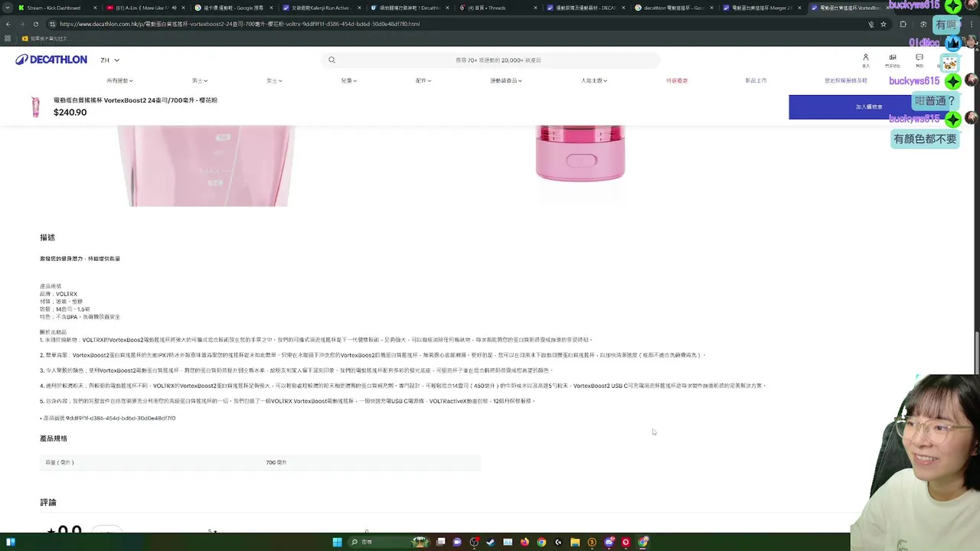Open OBS Studio from taskbar
The height and width of the screenshot is (551, 980).
[x=474, y=542]
